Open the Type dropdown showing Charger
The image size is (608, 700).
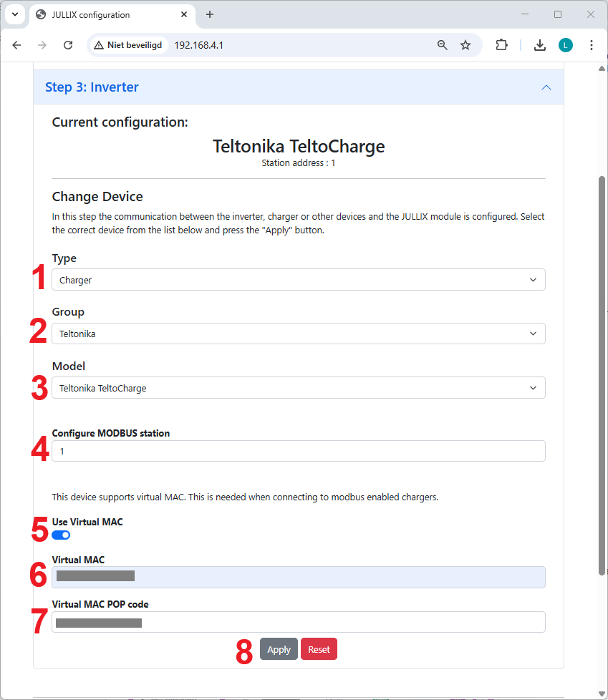[298, 280]
